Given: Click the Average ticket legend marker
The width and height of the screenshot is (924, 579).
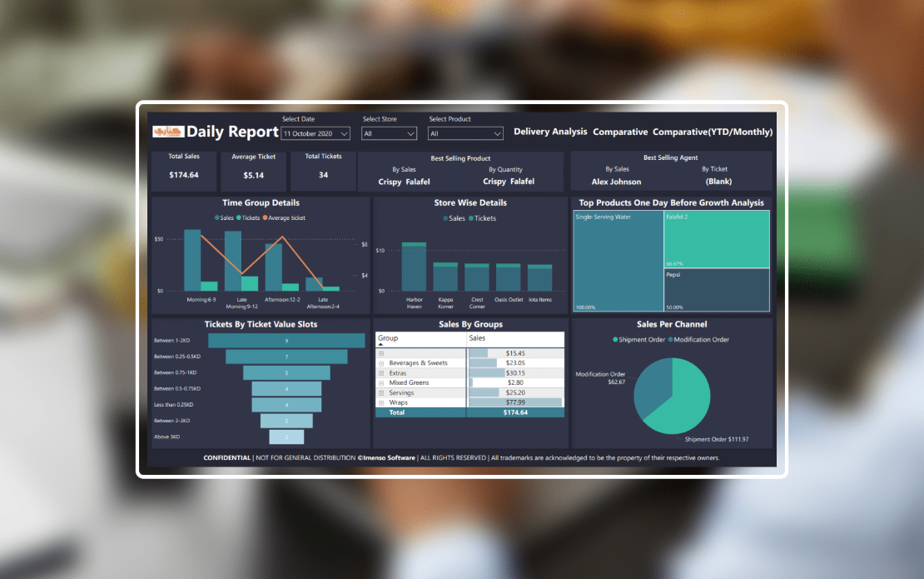Looking at the screenshot, I should (x=265, y=217).
